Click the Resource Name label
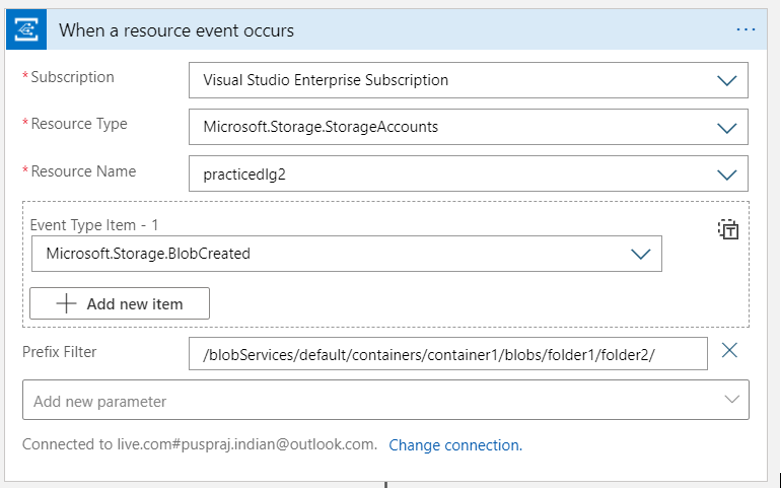The height and width of the screenshot is (488, 781). point(83,171)
